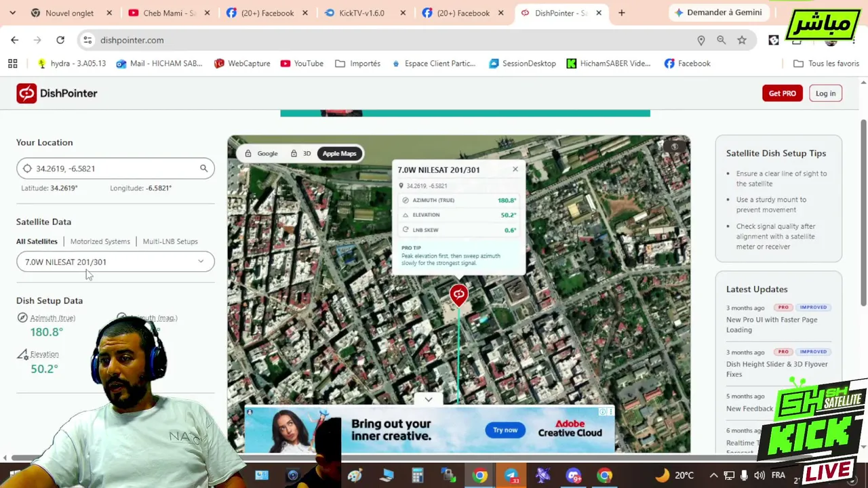Screen dimensions: 868x488
Task: Show hidden system tray icons
Action: pyautogui.click(x=713, y=476)
